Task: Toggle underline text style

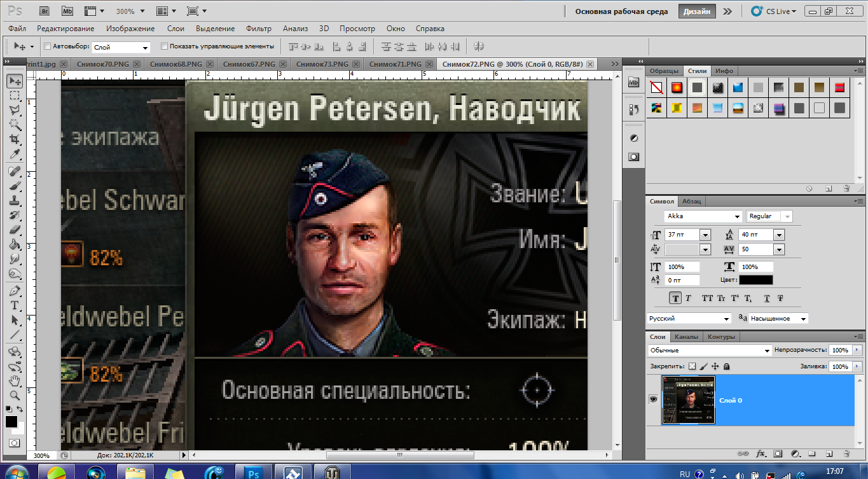Action: point(767,298)
